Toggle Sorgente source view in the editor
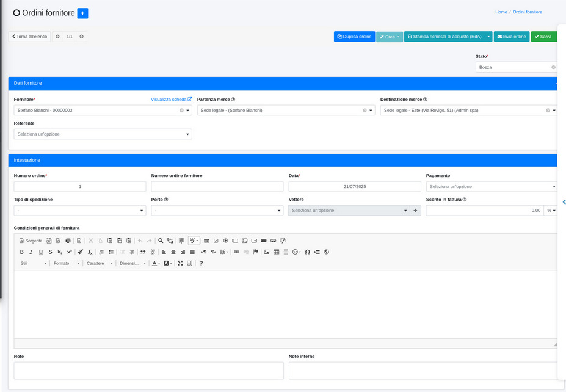The height and width of the screenshot is (392, 566). point(31,241)
